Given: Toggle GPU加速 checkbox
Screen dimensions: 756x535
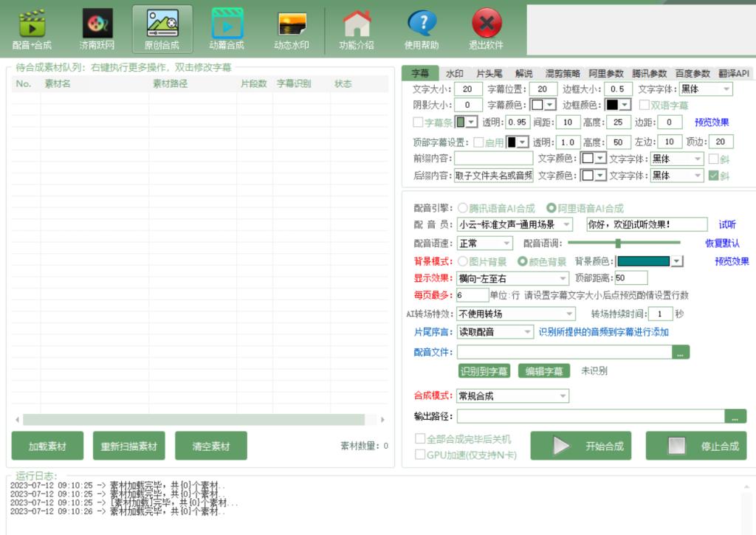Looking at the screenshot, I should tap(420, 455).
